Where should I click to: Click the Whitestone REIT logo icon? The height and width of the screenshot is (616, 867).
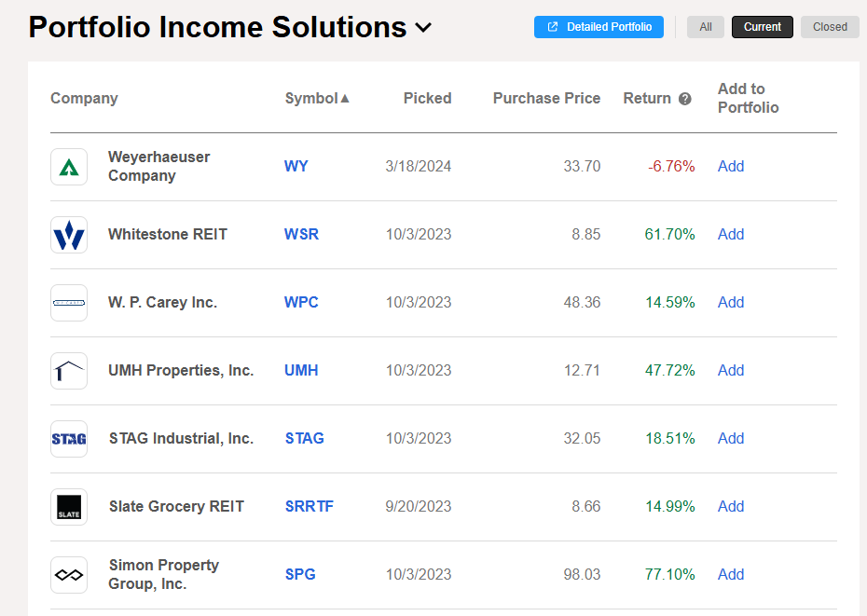pos(69,235)
